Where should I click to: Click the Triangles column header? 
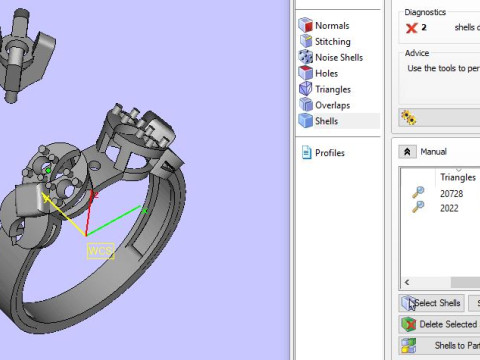click(x=458, y=177)
